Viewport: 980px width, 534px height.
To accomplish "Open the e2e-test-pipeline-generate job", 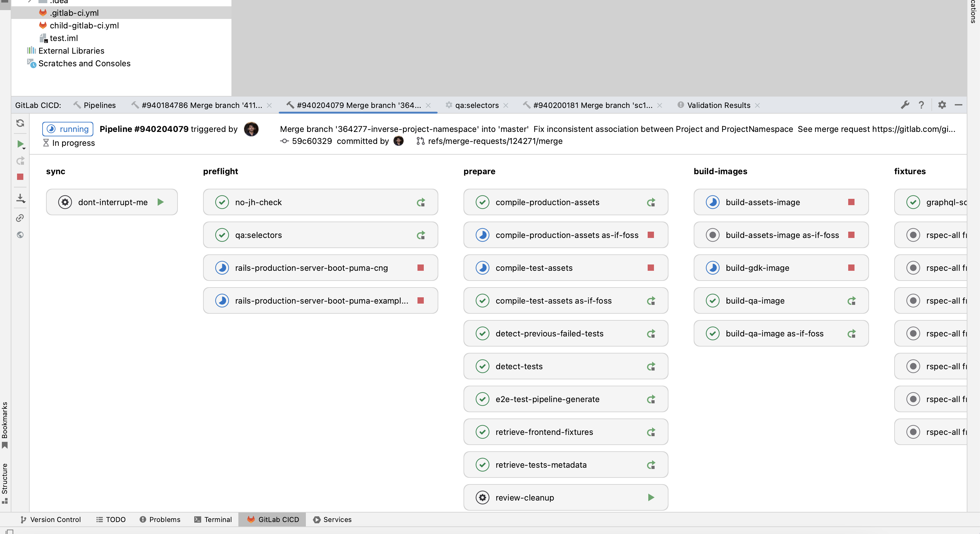I will coord(566,399).
